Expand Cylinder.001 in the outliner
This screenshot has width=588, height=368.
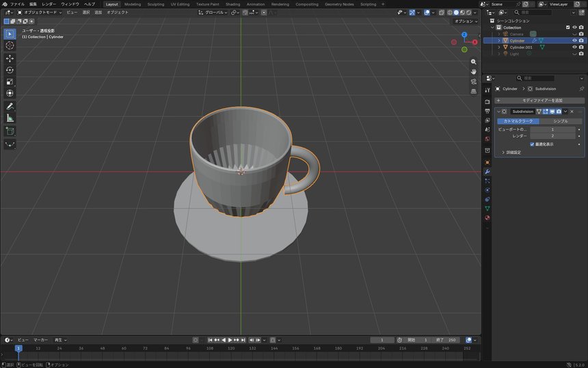(x=498, y=47)
